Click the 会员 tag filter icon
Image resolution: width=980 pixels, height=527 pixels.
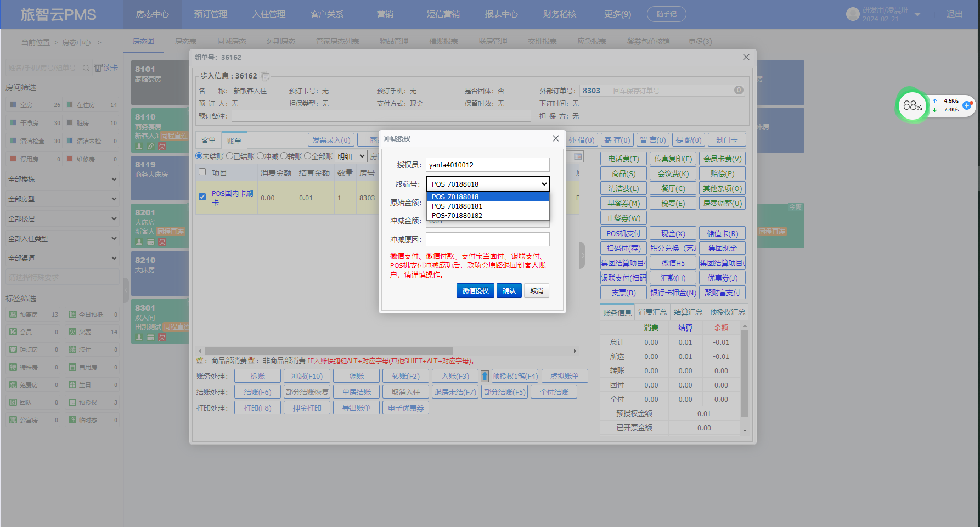pos(13,332)
